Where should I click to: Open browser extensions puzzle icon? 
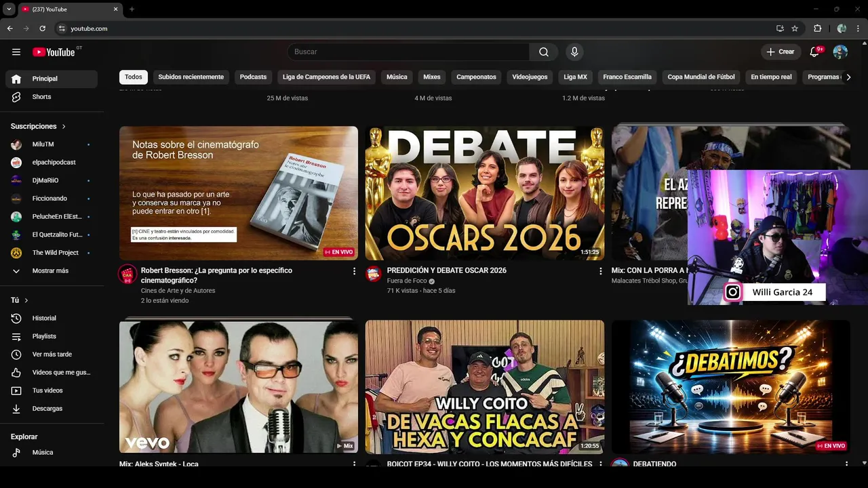tap(817, 28)
